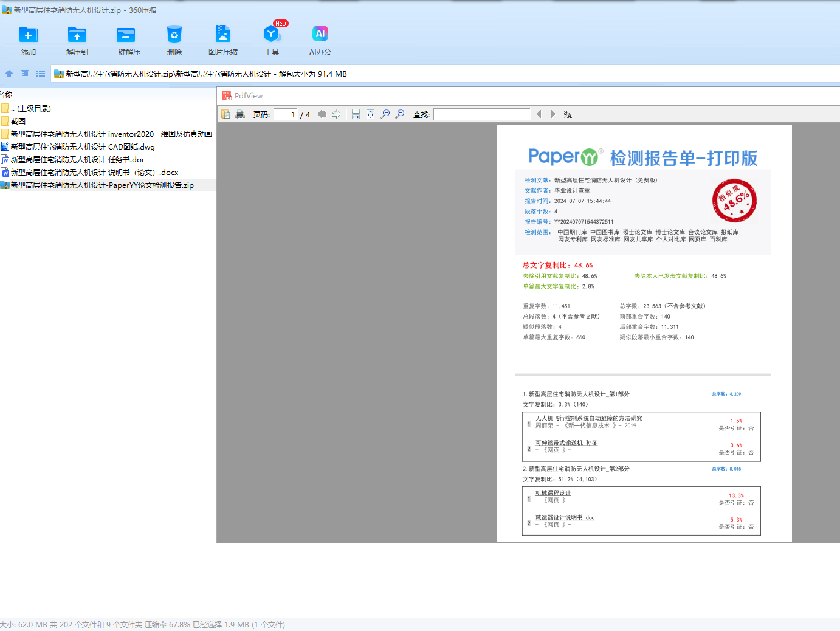Click the 新型高层住宅消防无人机设计_第2部分 section heading

coord(576,469)
